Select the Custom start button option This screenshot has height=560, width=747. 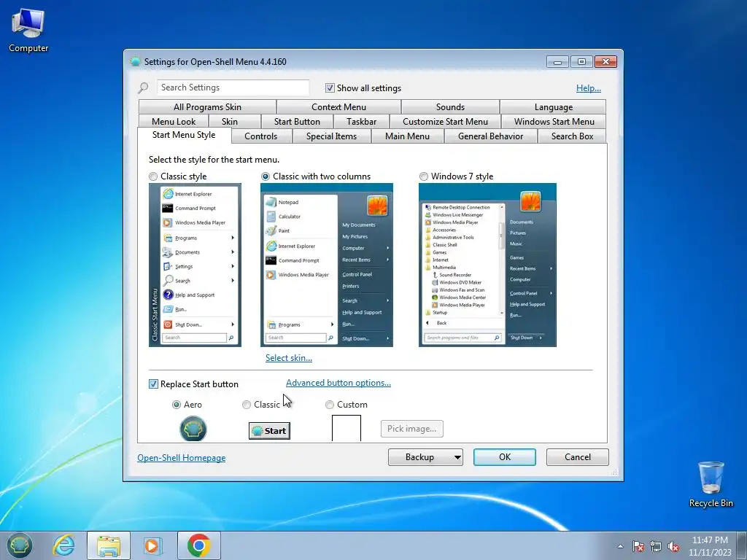tap(329, 405)
